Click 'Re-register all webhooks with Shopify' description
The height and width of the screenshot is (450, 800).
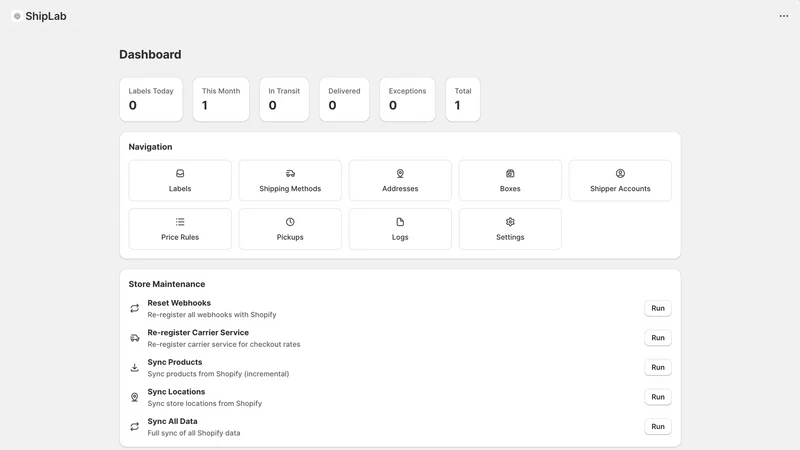212,315
